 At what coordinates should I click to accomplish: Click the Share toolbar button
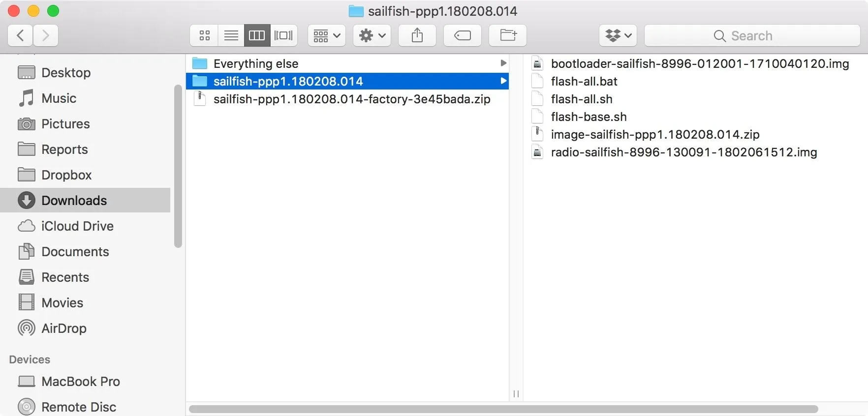417,35
